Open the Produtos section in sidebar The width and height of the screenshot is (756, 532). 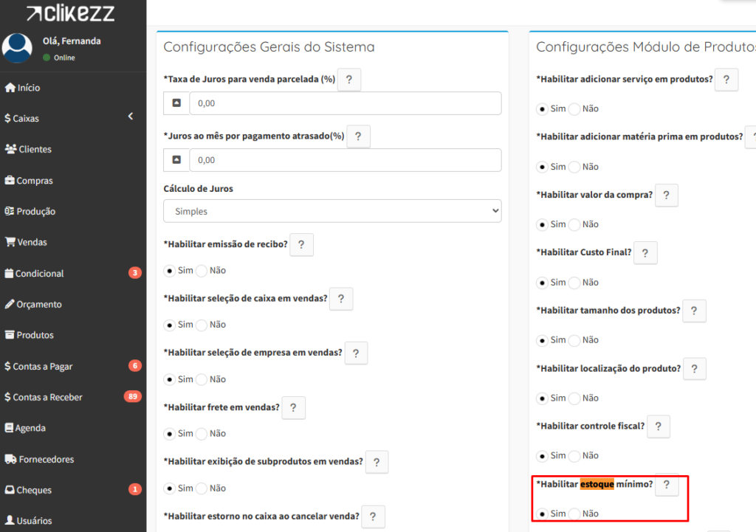click(x=35, y=335)
